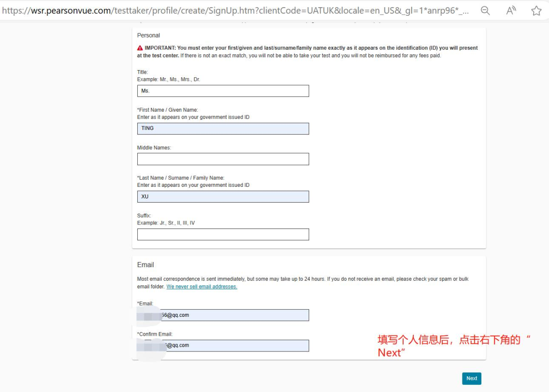Focus the Confirm Email field

pyautogui.click(x=223, y=345)
